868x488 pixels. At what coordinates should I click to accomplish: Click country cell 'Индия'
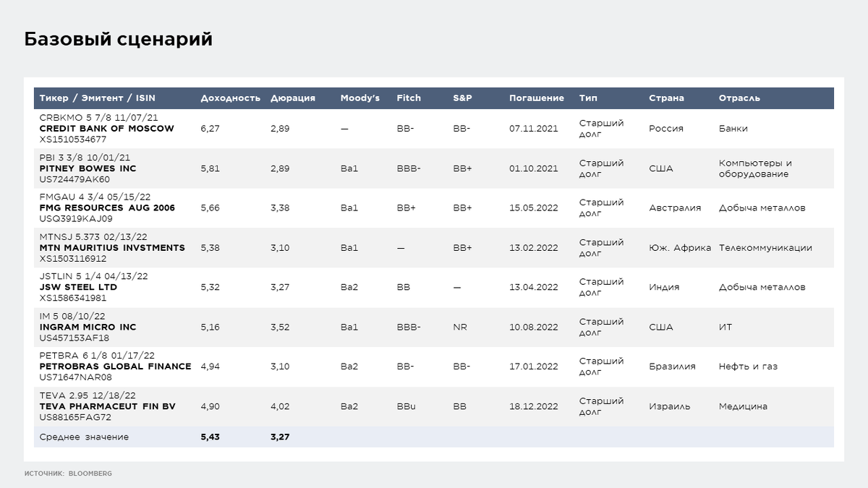664,287
